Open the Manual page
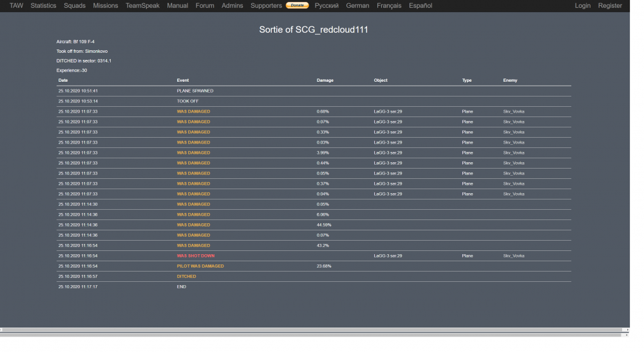Screen dimensions: 644x352 178,6
